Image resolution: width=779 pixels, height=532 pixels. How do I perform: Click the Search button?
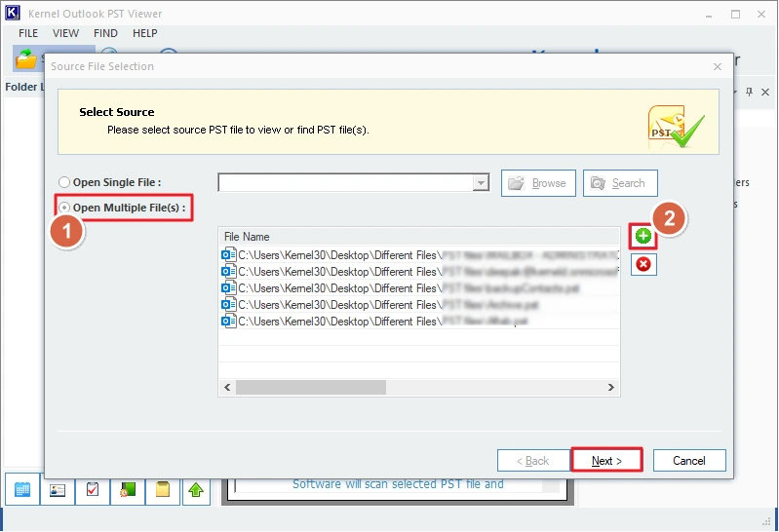pos(620,183)
